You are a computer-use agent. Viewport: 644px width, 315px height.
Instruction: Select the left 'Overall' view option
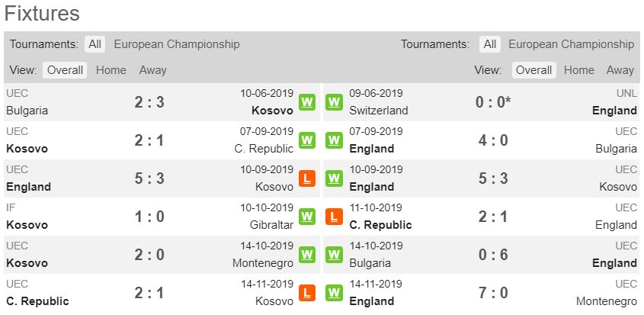(x=65, y=70)
